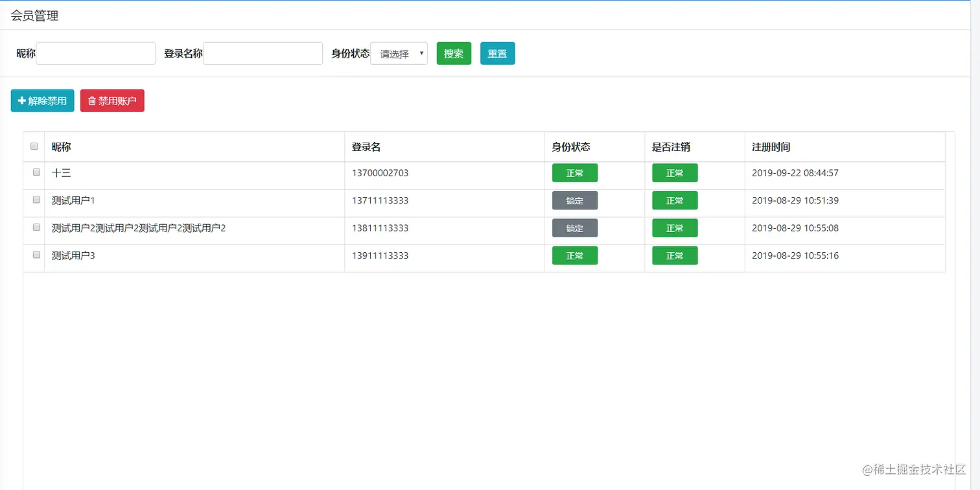Click the trash icon on 禁用账户 button
Viewport: 980px width, 490px height.
coord(92,101)
